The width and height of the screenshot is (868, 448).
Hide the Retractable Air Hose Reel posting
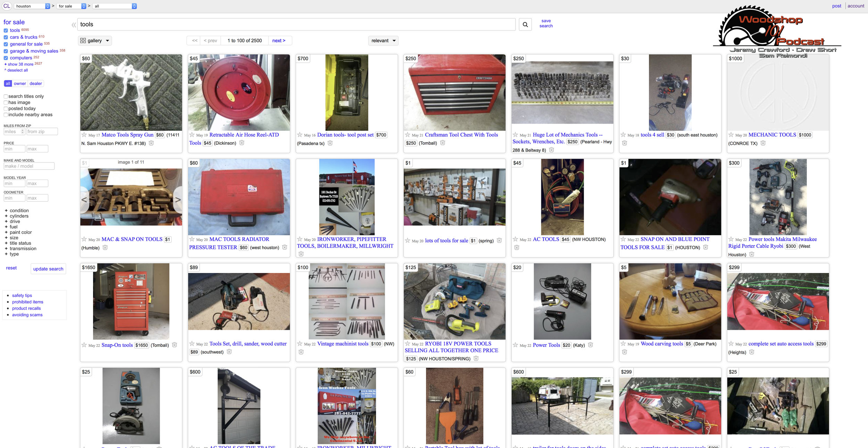242,143
